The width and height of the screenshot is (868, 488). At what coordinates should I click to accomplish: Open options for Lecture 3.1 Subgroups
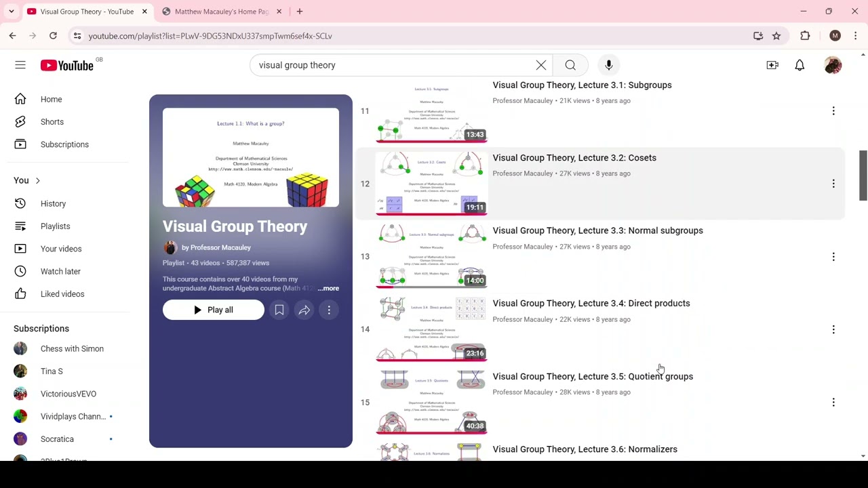pos(833,110)
